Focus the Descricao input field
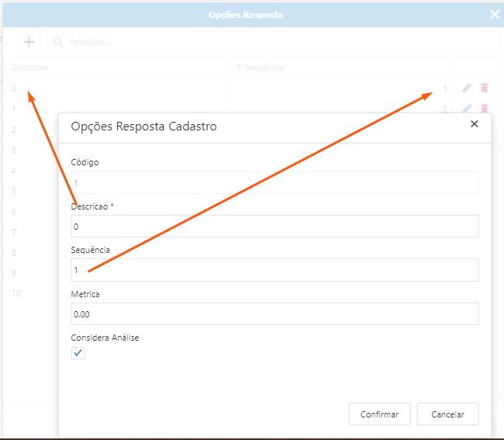Viewport: 504px width, 440px height. click(x=274, y=227)
